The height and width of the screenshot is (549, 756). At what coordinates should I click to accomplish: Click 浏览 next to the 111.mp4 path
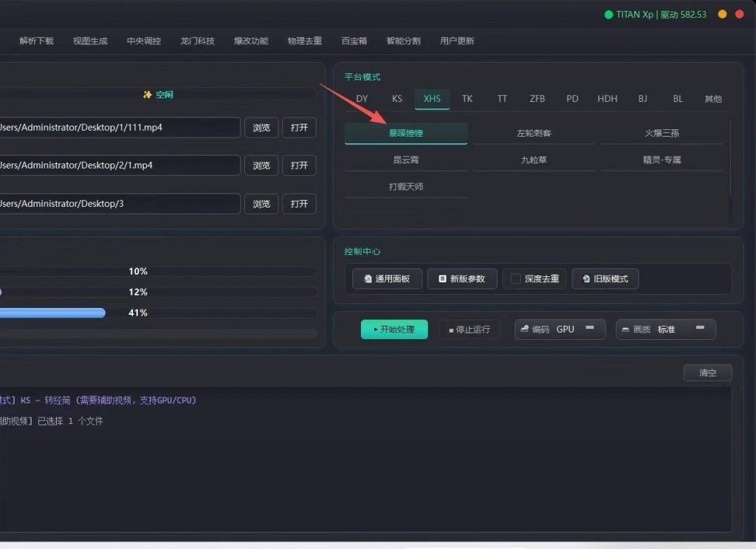click(x=261, y=128)
